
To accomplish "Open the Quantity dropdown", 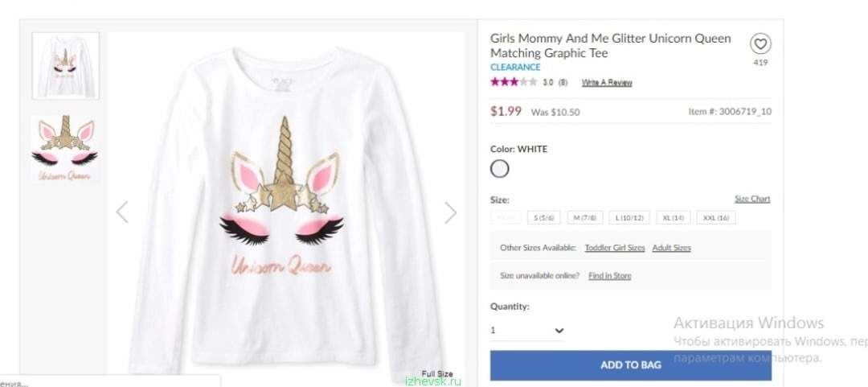I will pyautogui.click(x=527, y=331).
